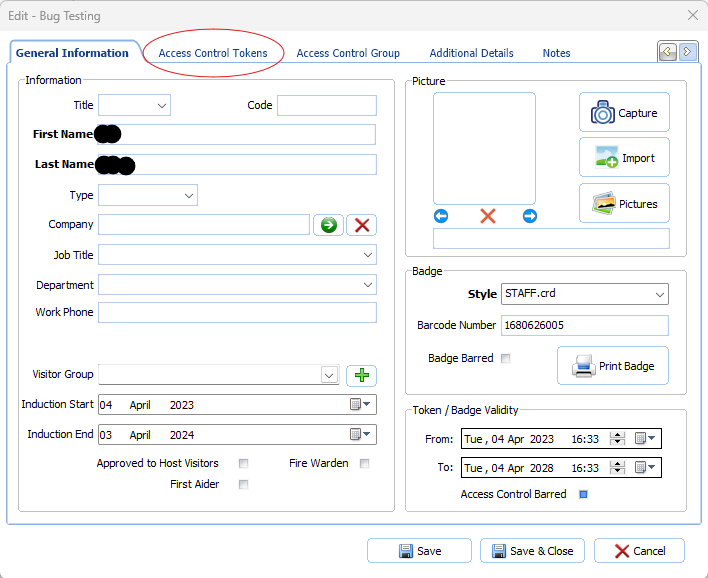The height and width of the screenshot is (578, 708).
Task: Expand the Job Title dropdown
Action: click(368, 255)
